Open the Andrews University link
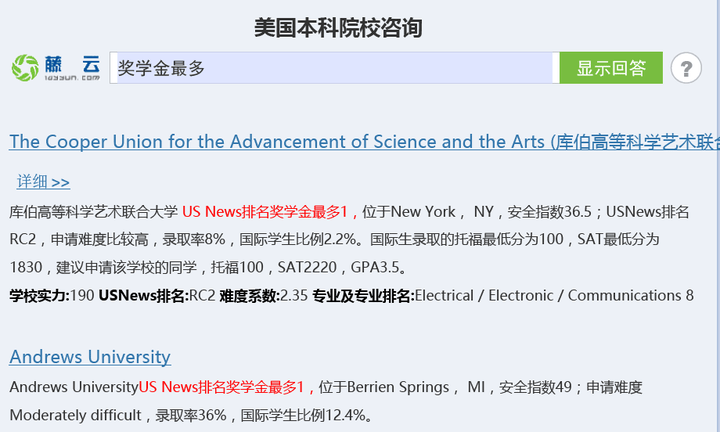Screen dimensions: 720x432 (x=90, y=357)
